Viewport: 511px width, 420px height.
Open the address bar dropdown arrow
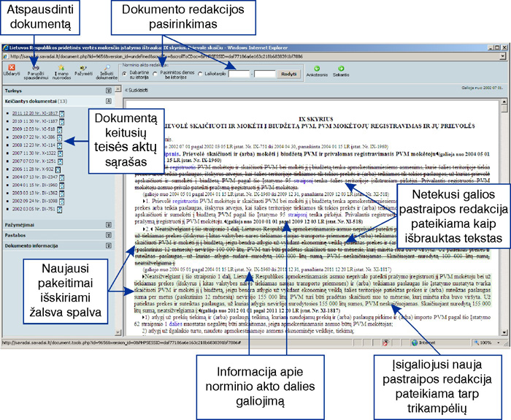(504, 56)
